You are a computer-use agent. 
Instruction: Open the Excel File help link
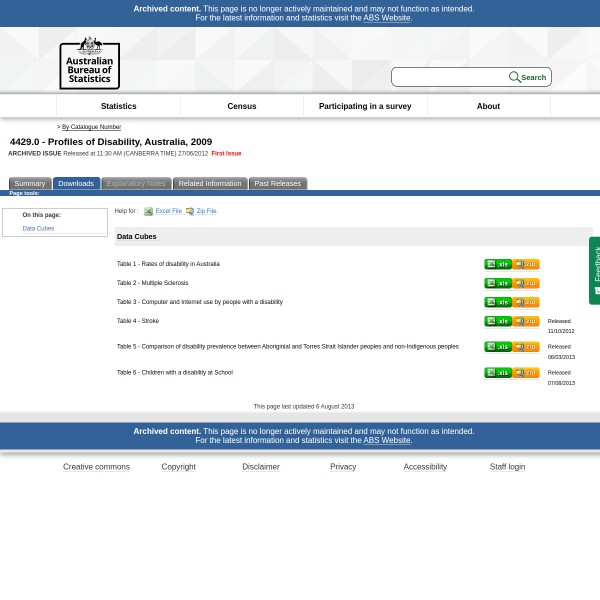pyautogui.click(x=168, y=211)
